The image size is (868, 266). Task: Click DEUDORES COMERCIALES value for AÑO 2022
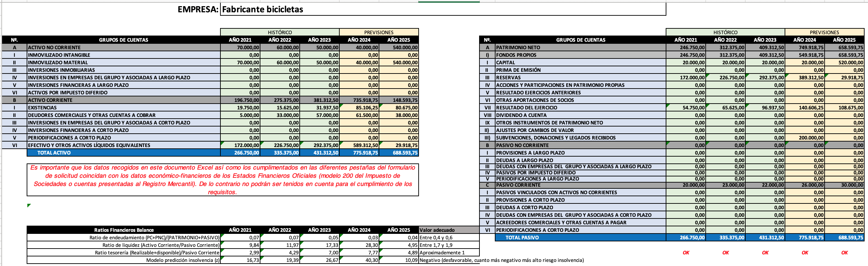pyautogui.click(x=280, y=115)
